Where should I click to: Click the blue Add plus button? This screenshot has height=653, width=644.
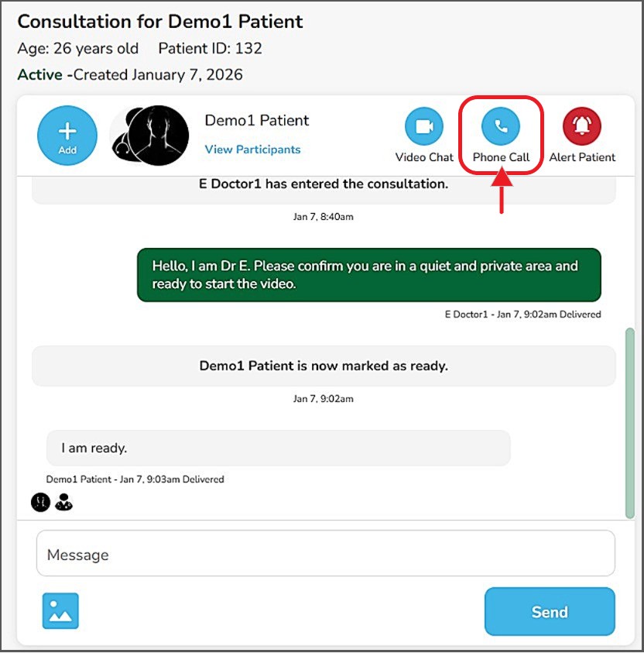point(67,136)
